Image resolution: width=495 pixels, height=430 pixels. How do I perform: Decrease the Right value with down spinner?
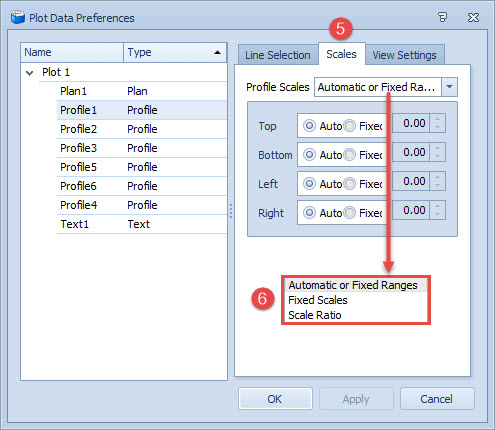437,214
